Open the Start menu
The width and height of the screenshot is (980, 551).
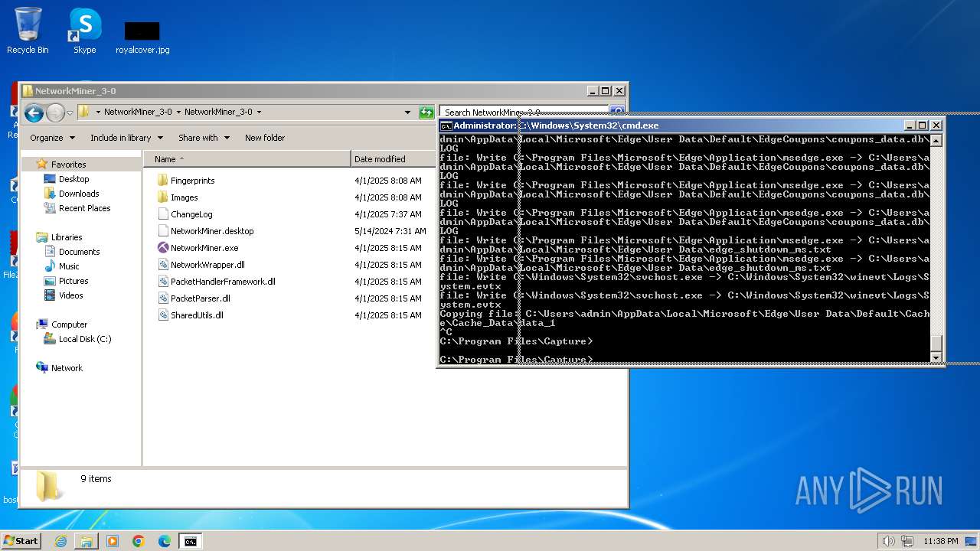coord(21,541)
